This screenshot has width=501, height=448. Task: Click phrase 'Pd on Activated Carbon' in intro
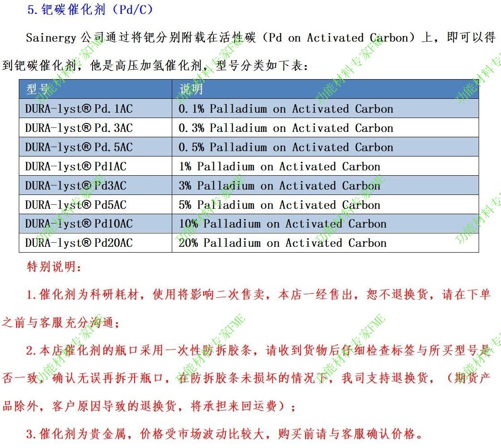coord(339,38)
